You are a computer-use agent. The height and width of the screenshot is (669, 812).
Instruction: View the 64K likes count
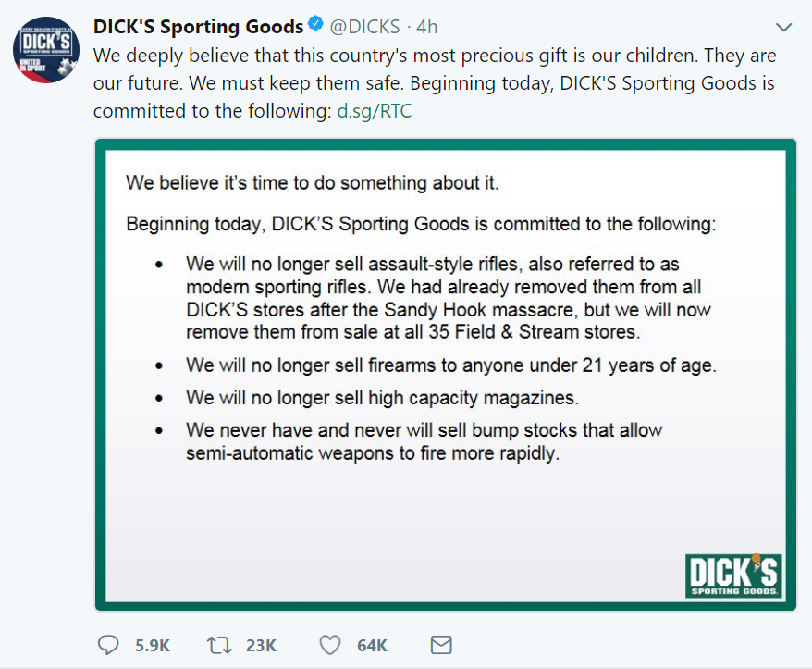click(x=373, y=646)
